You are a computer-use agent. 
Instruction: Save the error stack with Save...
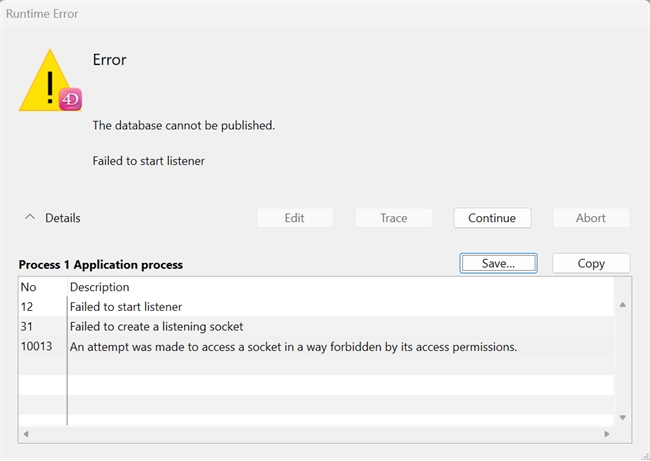pyautogui.click(x=498, y=263)
